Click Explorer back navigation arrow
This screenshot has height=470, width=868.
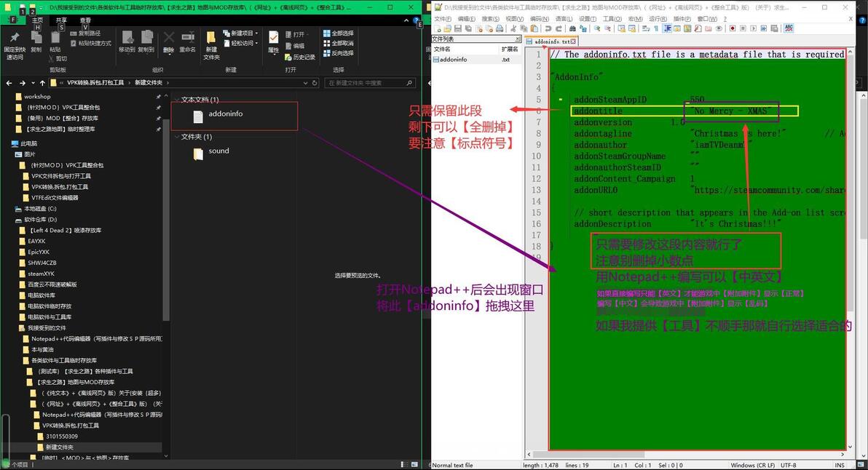tap(9, 83)
